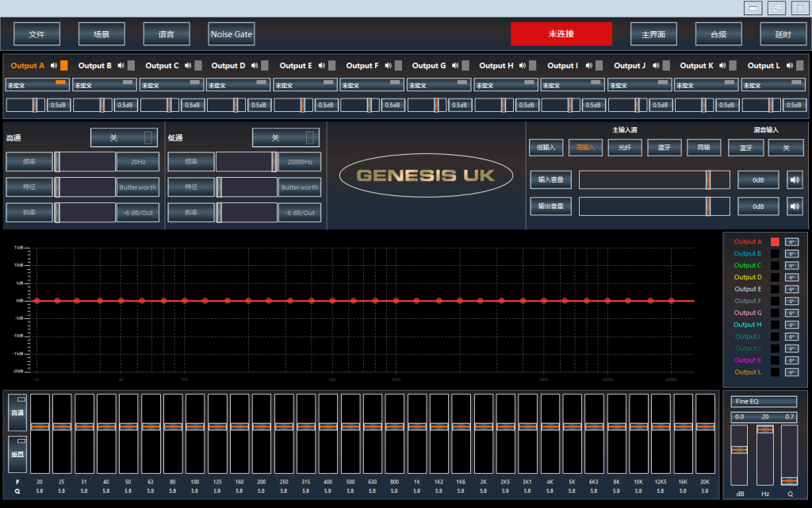812x508 pixels.
Task: Enable Output C curve via its legend box
Action: pos(775,265)
